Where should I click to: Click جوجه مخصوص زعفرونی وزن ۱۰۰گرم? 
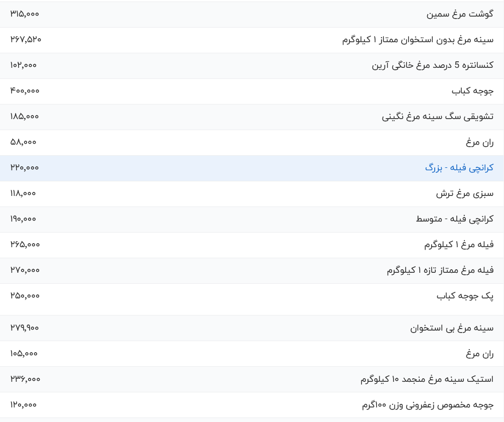point(428,405)
